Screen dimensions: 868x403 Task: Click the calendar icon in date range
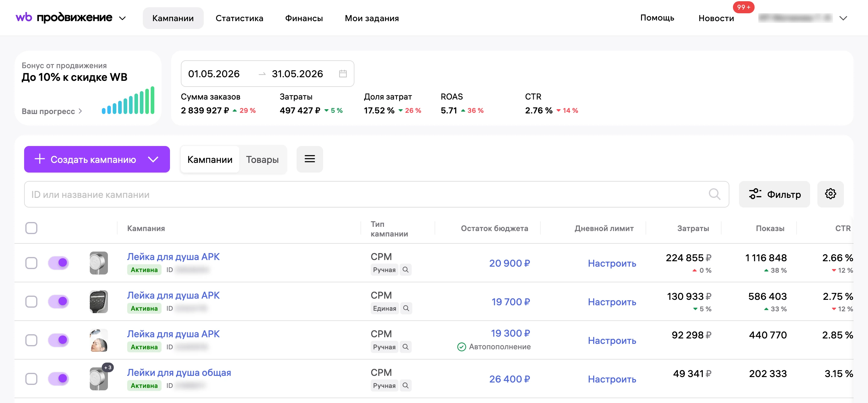[343, 74]
